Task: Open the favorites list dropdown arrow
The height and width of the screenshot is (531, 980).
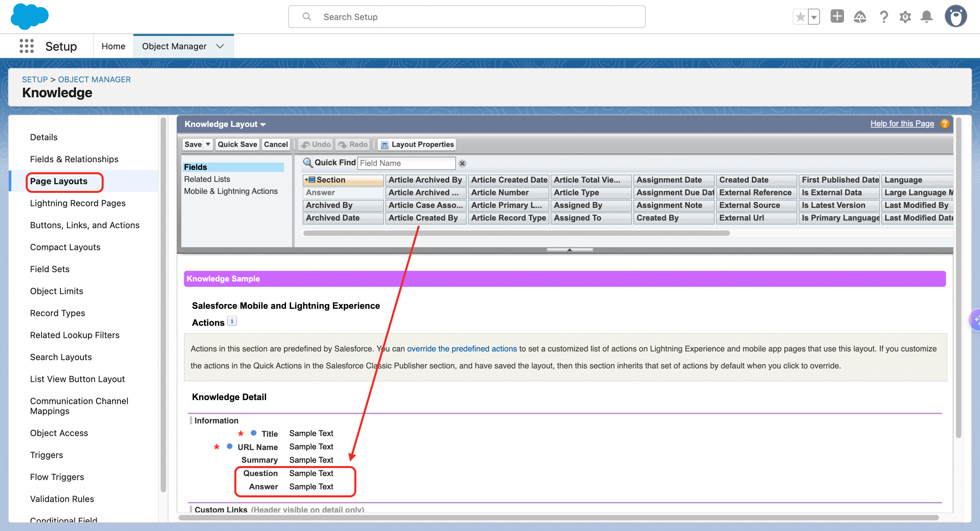Action: [x=814, y=17]
